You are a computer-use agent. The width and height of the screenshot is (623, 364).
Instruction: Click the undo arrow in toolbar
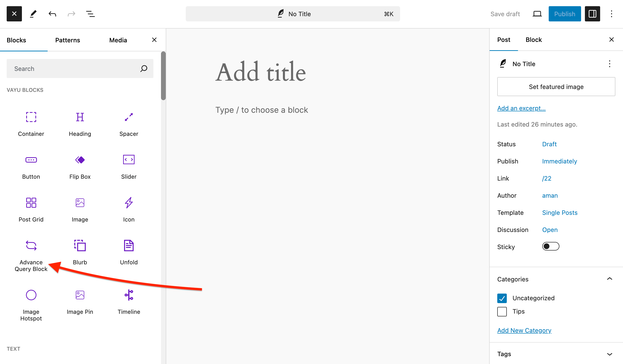[x=52, y=14]
